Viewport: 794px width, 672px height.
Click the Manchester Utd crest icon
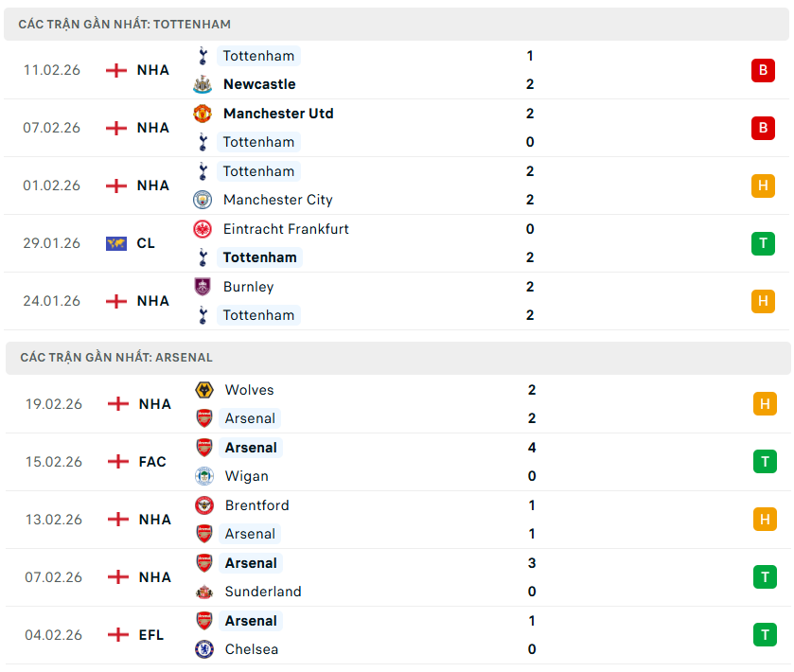click(203, 114)
